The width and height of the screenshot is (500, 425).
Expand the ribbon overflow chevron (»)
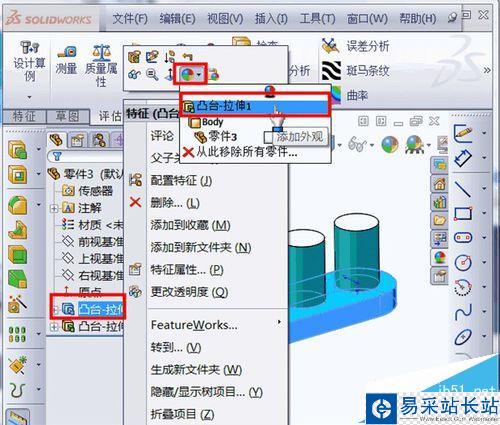click(x=487, y=70)
